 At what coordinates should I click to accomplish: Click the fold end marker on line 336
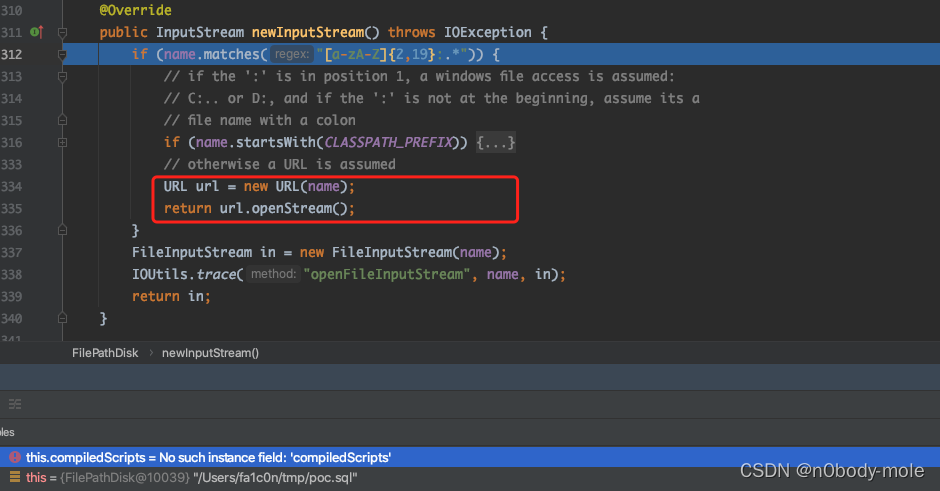point(62,230)
